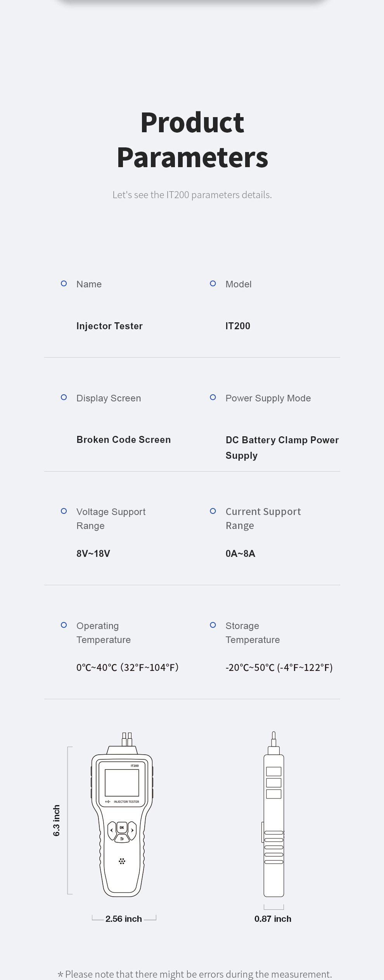This screenshot has height=980, width=384.
Task: Click the blue bullet beside Name
Action: click(64, 284)
